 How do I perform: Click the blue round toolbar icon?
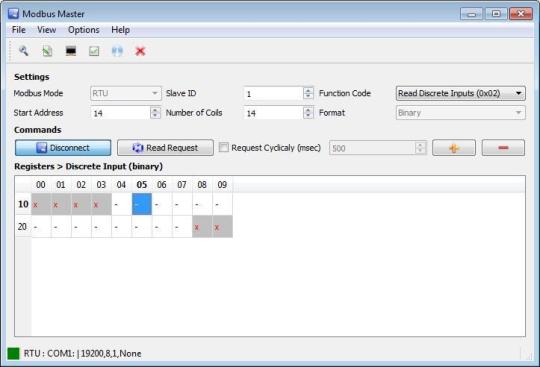coord(117,51)
